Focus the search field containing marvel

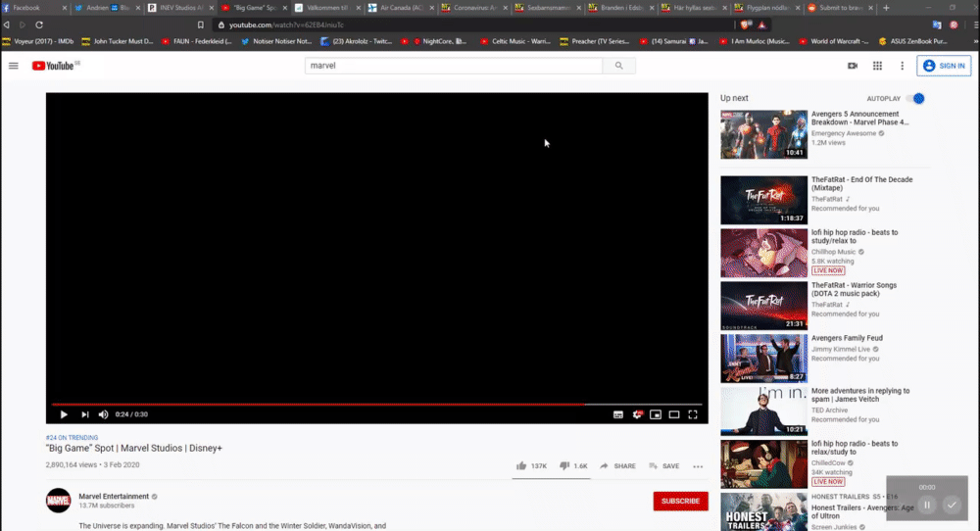tap(454, 66)
